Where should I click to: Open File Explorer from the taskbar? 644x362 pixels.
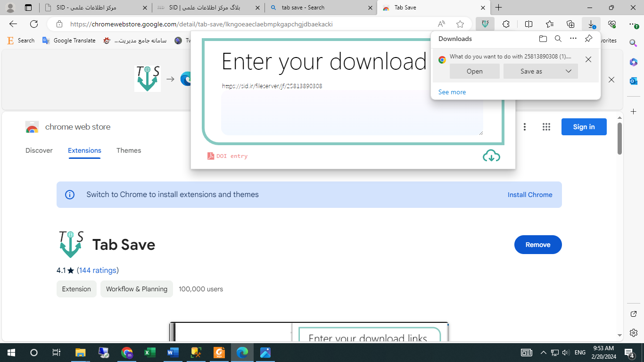(81, 353)
